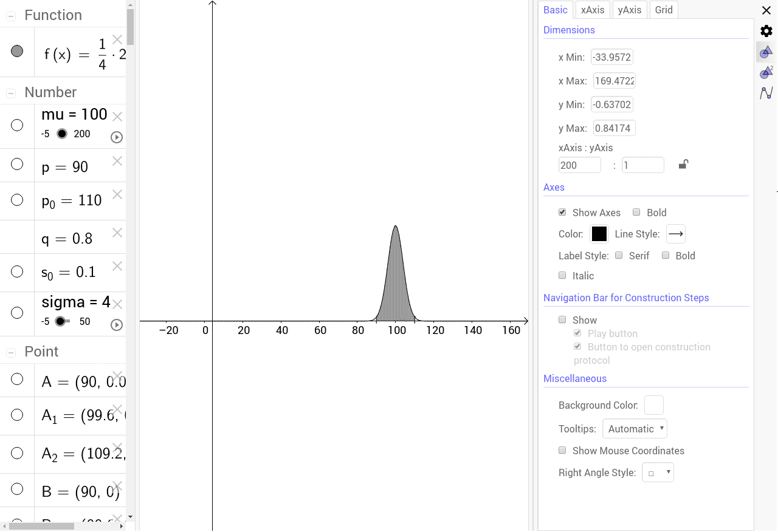Open the Tooltips dropdown
The height and width of the screenshot is (532, 778).
(x=635, y=428)
